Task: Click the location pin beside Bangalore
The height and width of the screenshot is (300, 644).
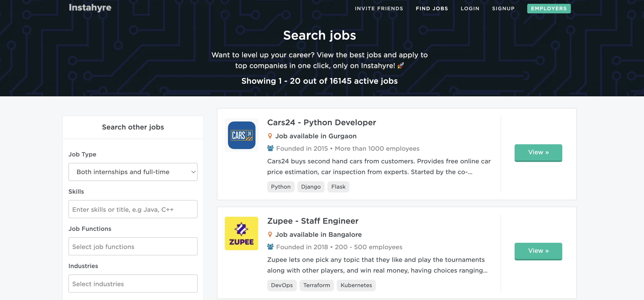Action: click(270, 234)
